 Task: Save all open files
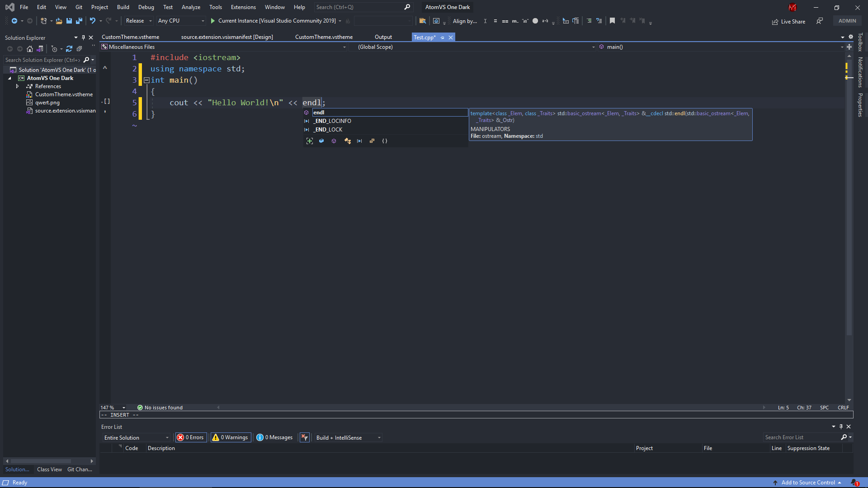click(x=79, y=21)
